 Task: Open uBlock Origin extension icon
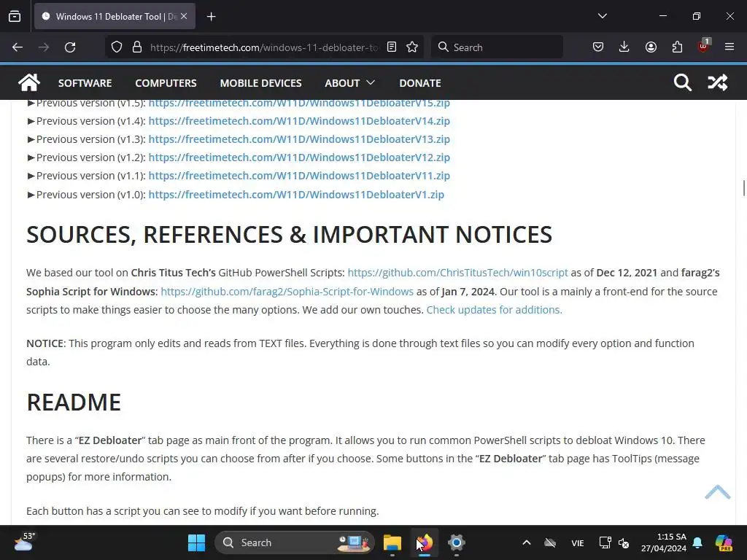[x=704, y=46]
